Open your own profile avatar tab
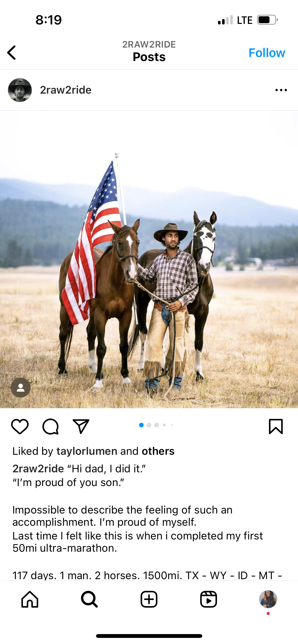The width and height of the screenshot is (298, 644). (268, 599)
